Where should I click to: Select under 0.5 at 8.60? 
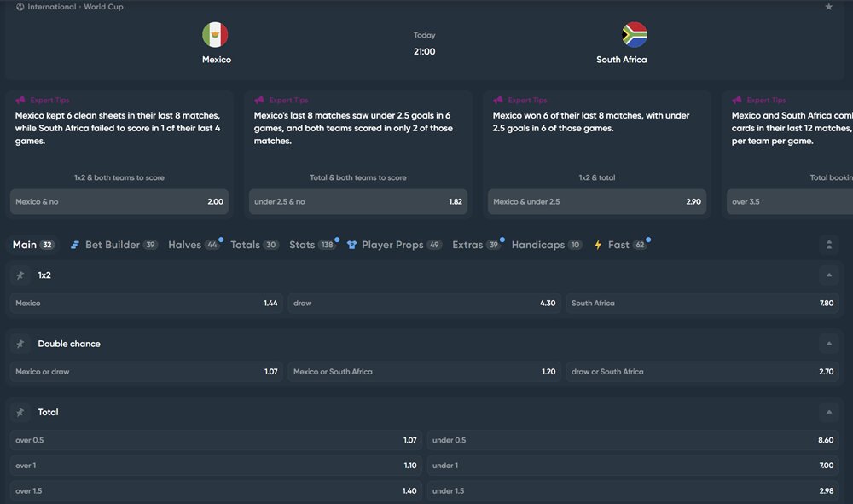coord(633,440)
